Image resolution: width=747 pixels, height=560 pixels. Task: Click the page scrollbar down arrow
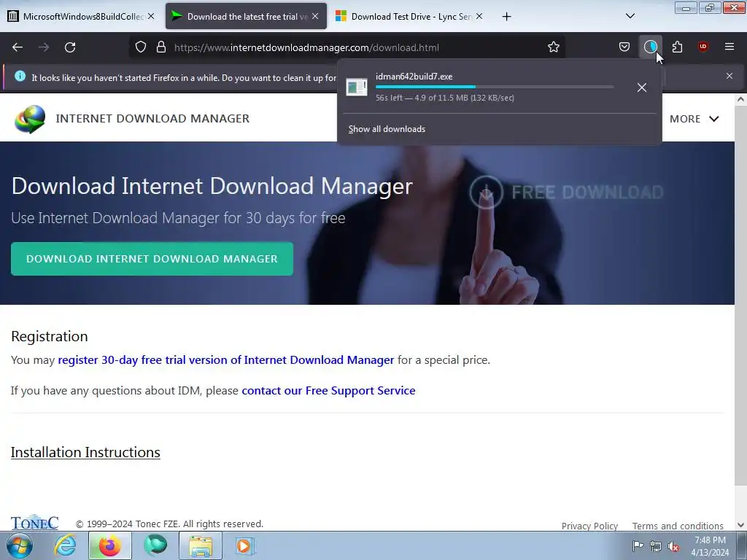click(x=740, y=525)
